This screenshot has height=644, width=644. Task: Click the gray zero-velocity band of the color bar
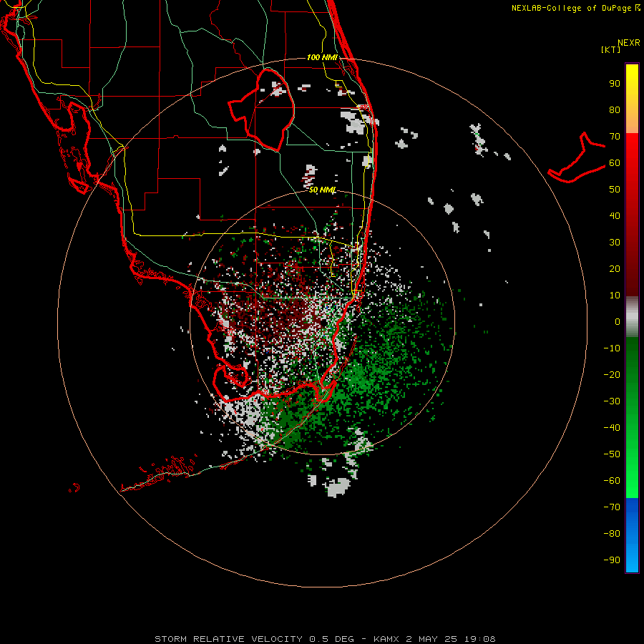tap(632, 317)
